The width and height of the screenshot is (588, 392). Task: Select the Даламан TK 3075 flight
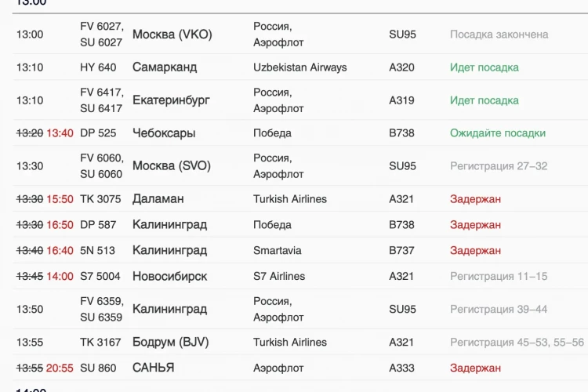tap(300, 199)
